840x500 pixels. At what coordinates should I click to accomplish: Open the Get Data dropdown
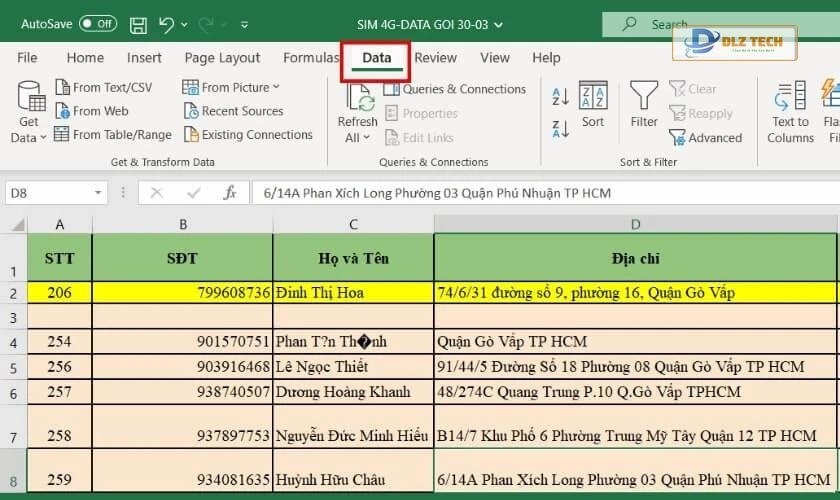pyautogui.click(x=29, y=112)
